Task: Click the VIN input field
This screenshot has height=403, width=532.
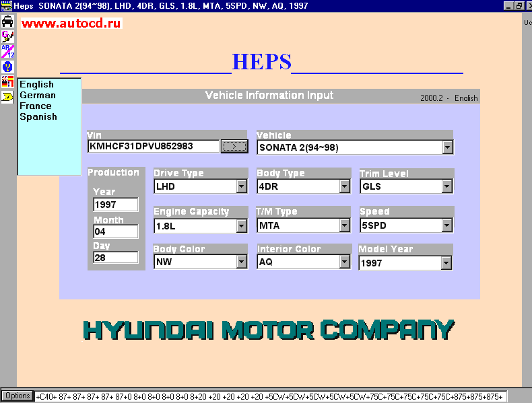Action: [154, 147]
